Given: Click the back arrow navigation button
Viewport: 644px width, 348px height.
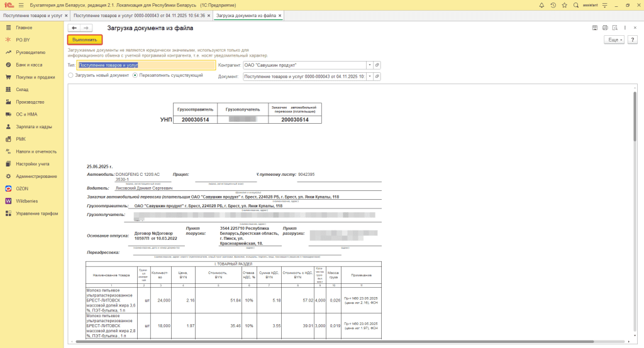Looking at the screenshot, I should tap(74, 28).
